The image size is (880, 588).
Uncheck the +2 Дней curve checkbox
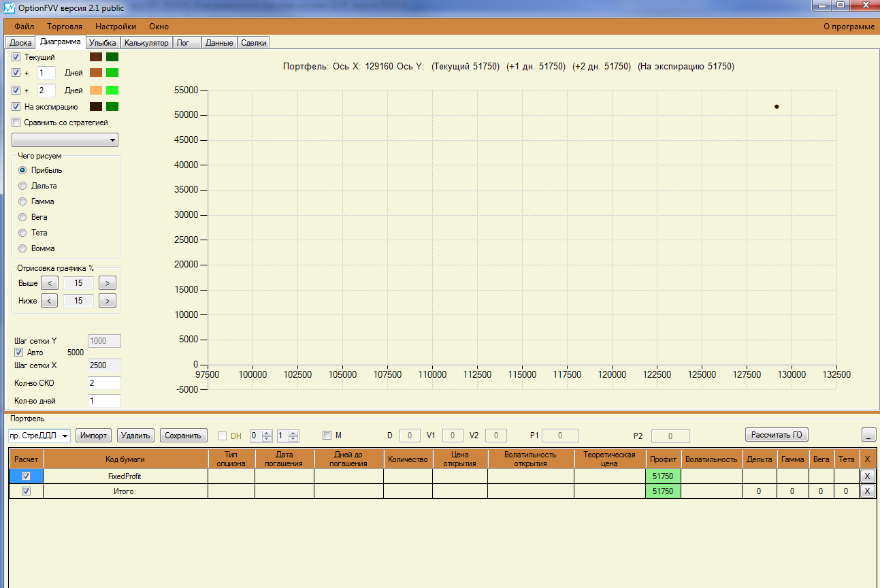click(16, 91)
